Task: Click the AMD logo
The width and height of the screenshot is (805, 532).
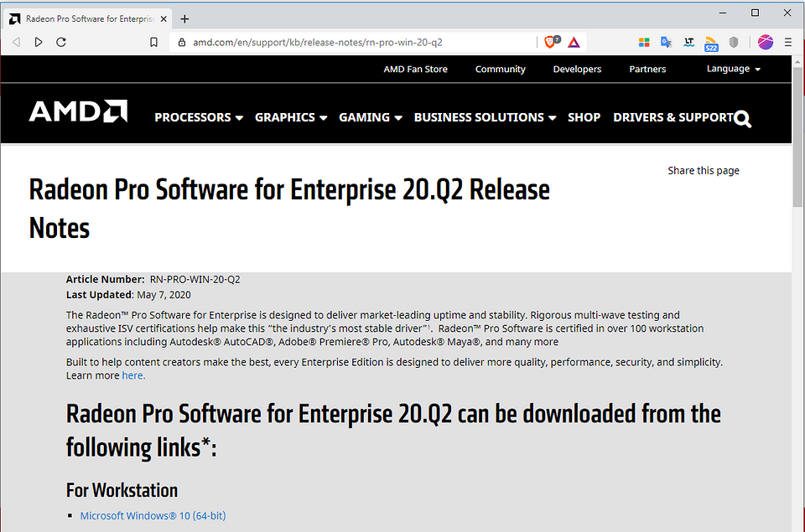Action: coord(78,112)
